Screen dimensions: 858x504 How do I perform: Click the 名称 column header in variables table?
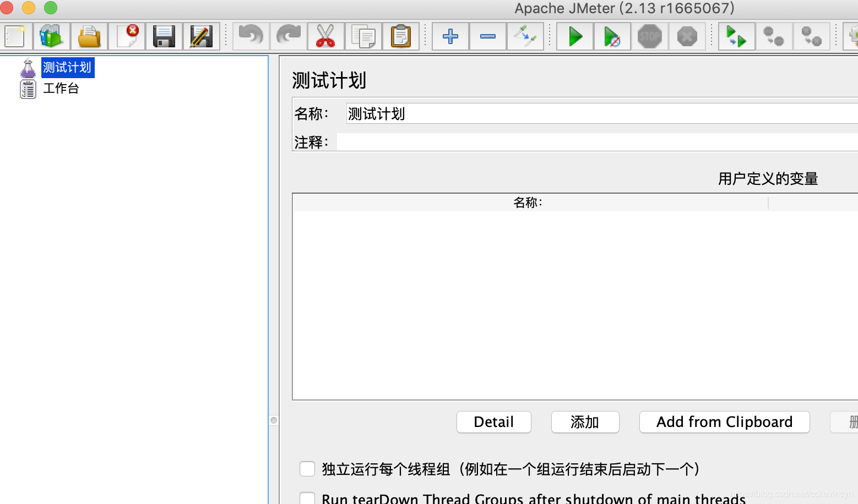pos(530,203)
